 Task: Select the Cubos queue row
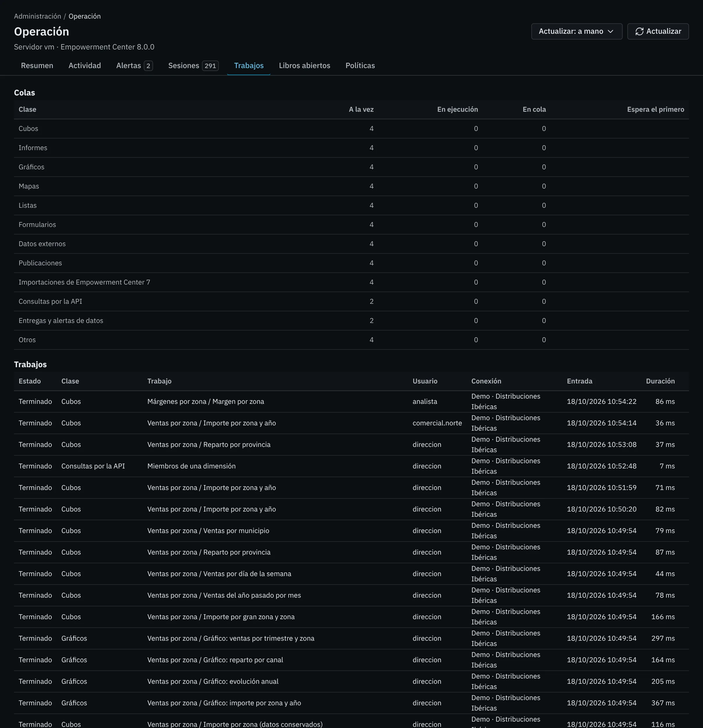coord(351,129)
